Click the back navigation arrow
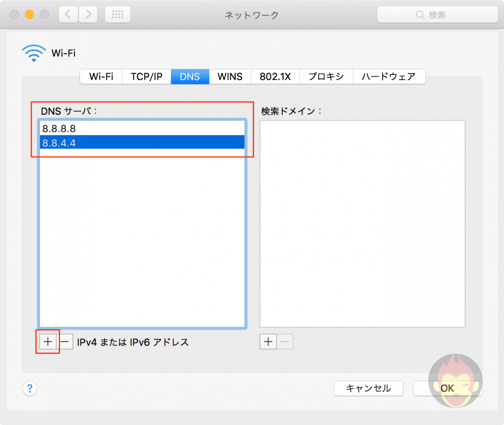The width and height of the screenshot is (504, 425). point(68,14)
